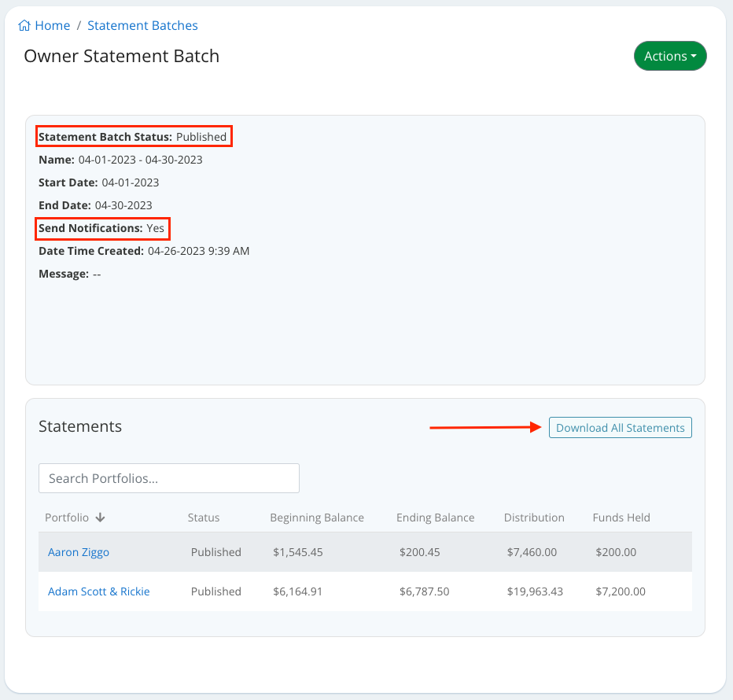Open the Adam Scott & Rickie statement

98,591
